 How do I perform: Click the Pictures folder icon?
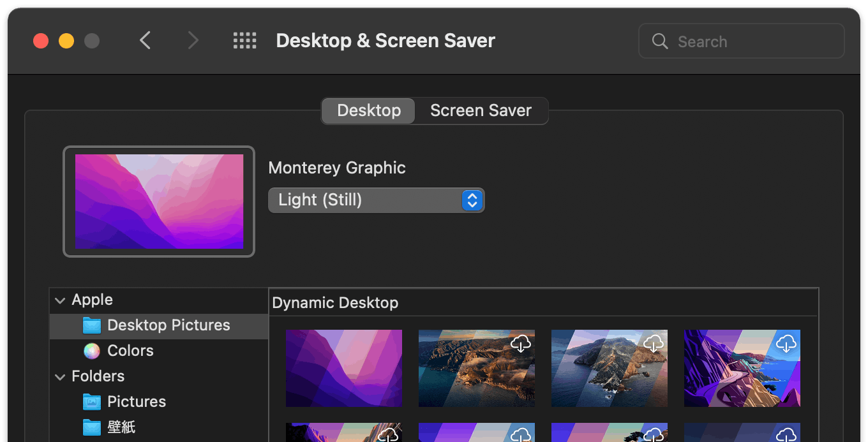(x=92, y=402)
